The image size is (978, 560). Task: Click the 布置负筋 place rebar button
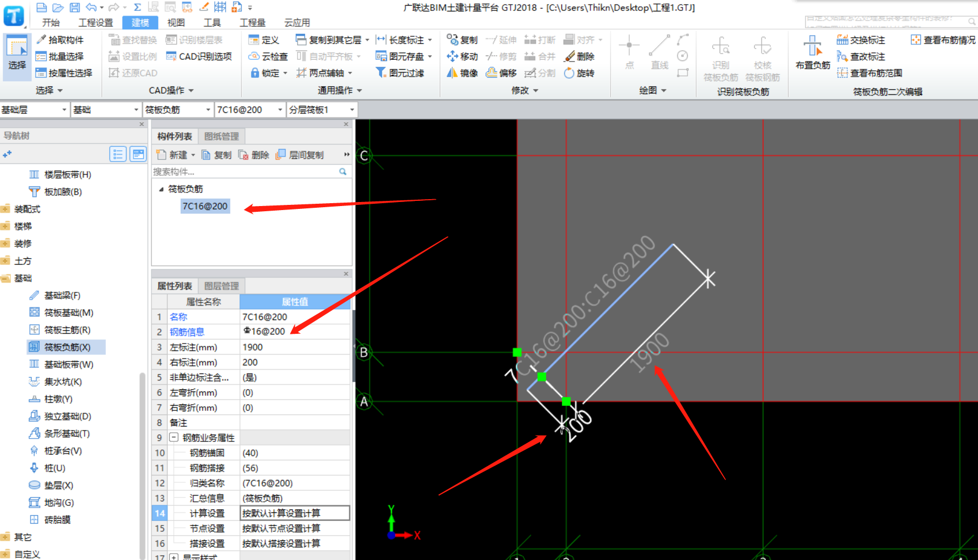[813, 53]
